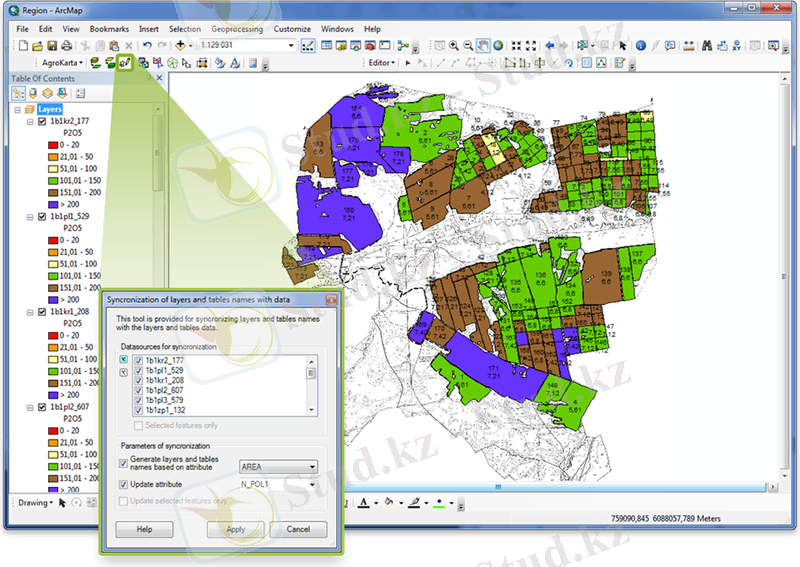Click the highlighted AgroKarta synchronization tool icon

point(126,63)
